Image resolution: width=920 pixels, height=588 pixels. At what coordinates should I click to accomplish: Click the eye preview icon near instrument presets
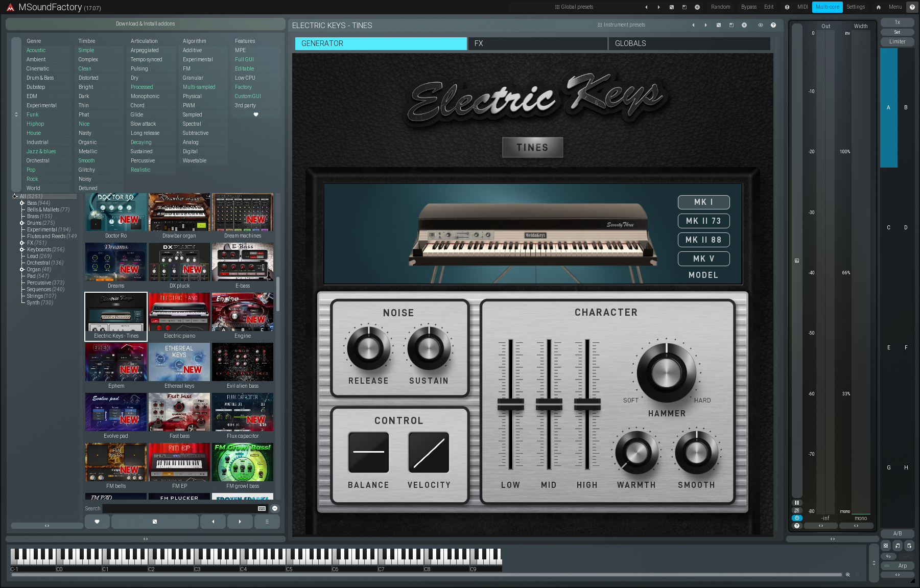click(x=760, y=26)
